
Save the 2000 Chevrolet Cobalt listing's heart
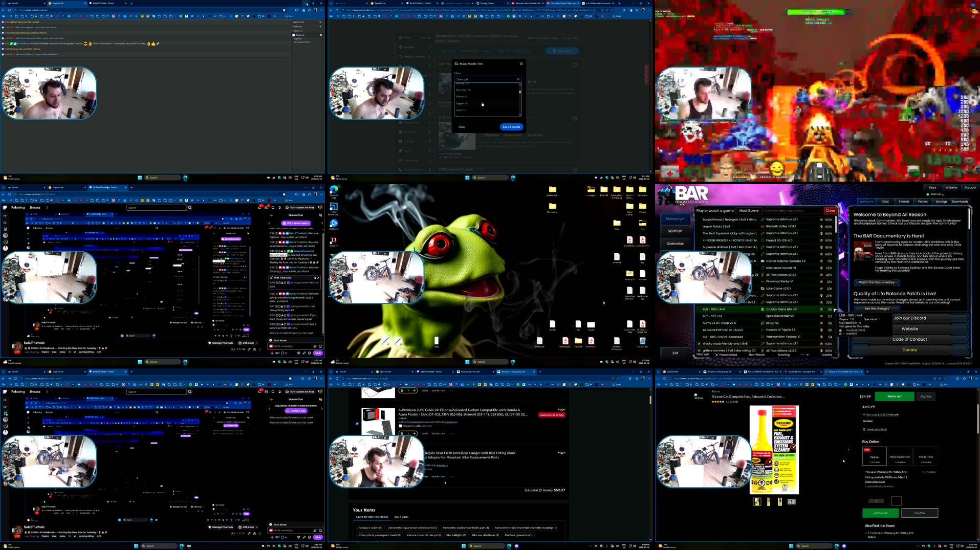[x=575, y=170]
